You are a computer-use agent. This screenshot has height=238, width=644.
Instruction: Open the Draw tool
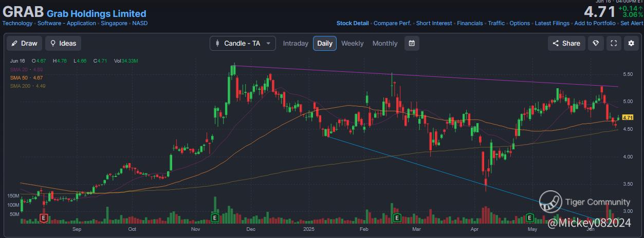pos(24,43)
